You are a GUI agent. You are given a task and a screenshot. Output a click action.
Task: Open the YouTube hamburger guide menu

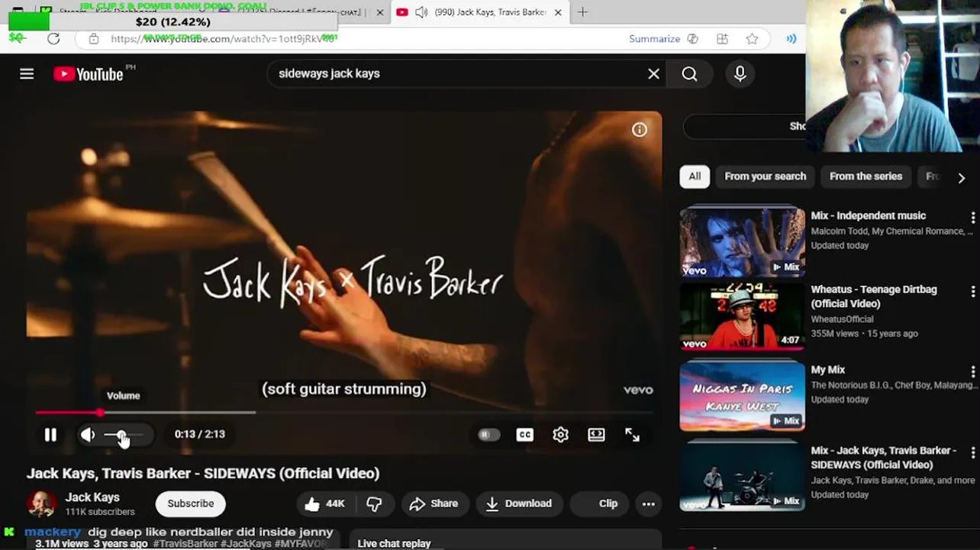[27, 73]
